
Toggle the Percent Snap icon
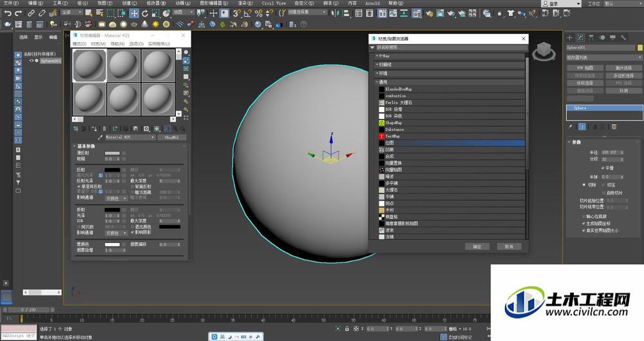tap(258, 13)
